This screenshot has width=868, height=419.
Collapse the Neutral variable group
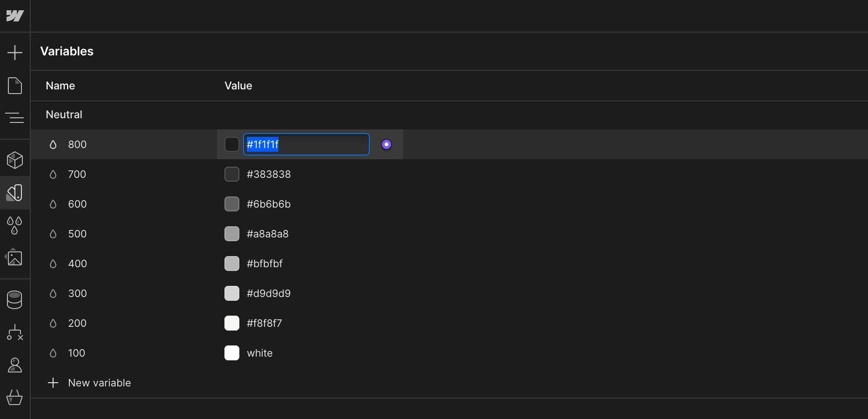[64, 115]
